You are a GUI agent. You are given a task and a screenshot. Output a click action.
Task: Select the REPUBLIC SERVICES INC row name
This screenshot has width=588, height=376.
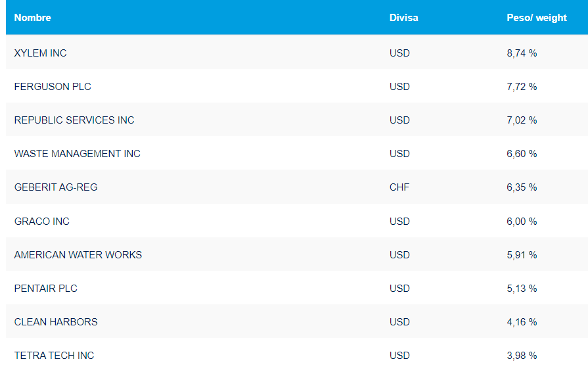[x=74, y=120]
